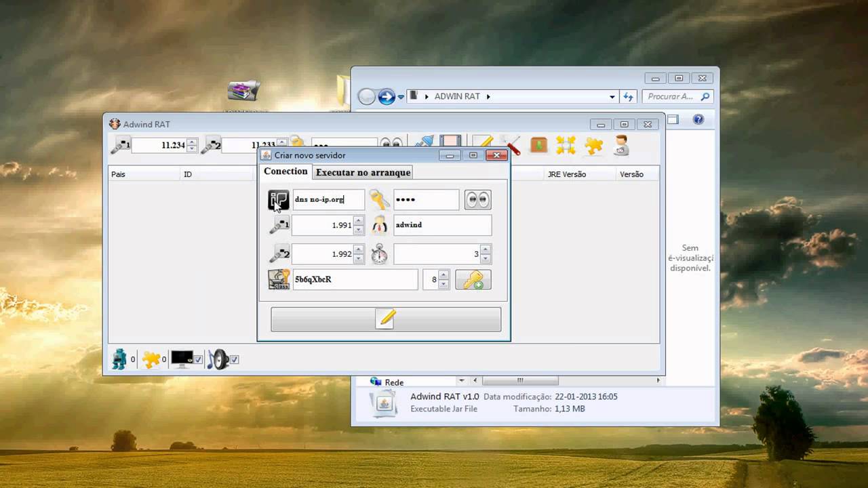Click the port 2 plug icon in dialog
The image size is (868, 488).
tap(279, 254)
